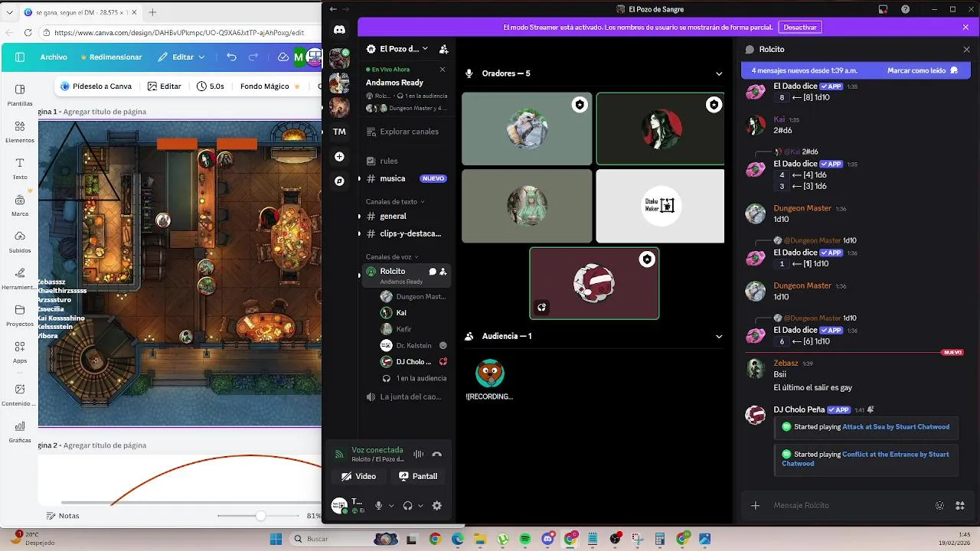This screenshot has height=551, width=980.
Task: Collapse Canales de voz category
Action: tap(392, 257)
